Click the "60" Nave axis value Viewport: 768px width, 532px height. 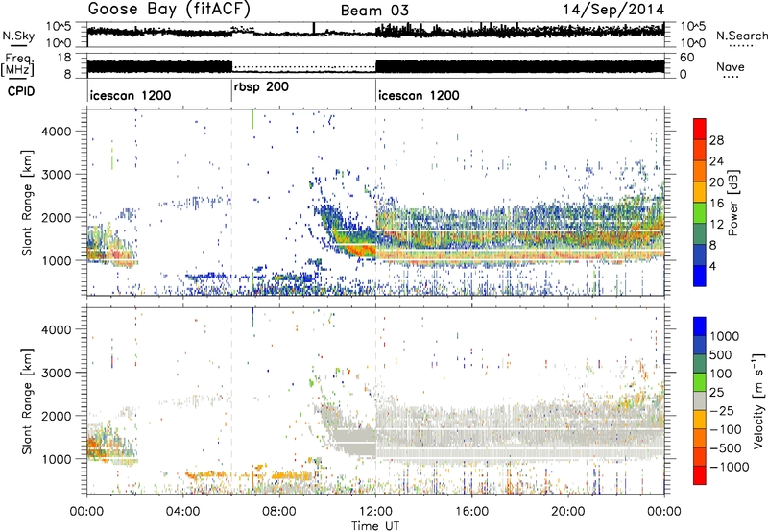[x=686, y=58]
